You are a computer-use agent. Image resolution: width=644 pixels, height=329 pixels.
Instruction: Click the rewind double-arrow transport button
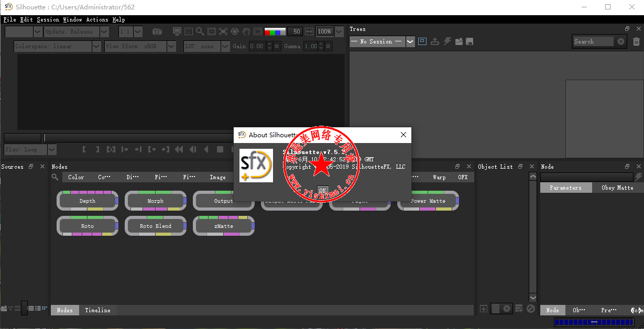(179, 149)
